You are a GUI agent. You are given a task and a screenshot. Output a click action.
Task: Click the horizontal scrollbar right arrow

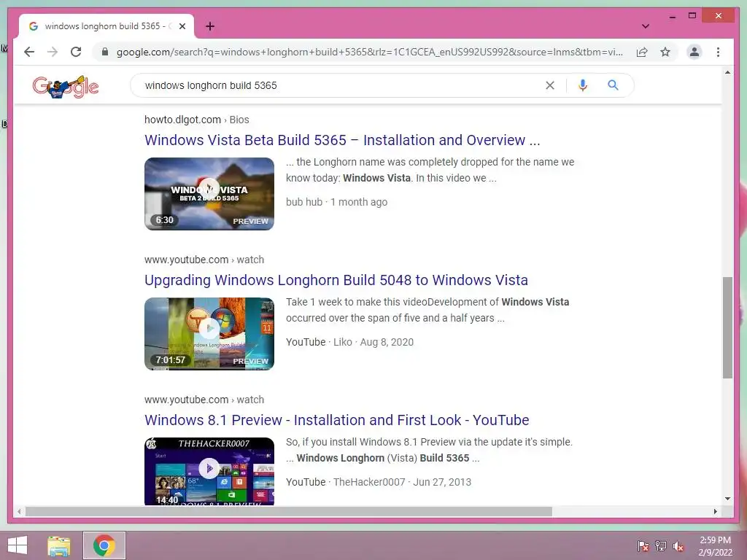pyautogui.click(x=715, y=511)
